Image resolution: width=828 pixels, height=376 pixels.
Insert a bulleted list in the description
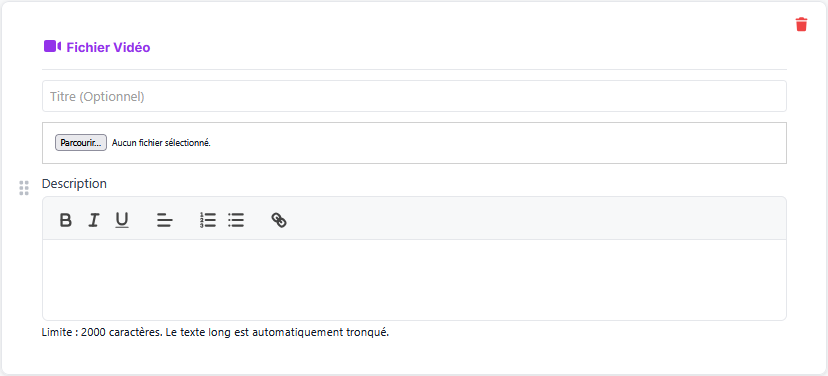[236, 220]
